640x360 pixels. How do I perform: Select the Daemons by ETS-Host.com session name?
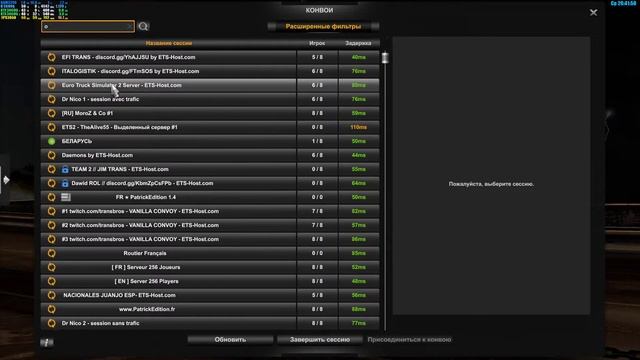pyautogui.click(x=97, y=155)
